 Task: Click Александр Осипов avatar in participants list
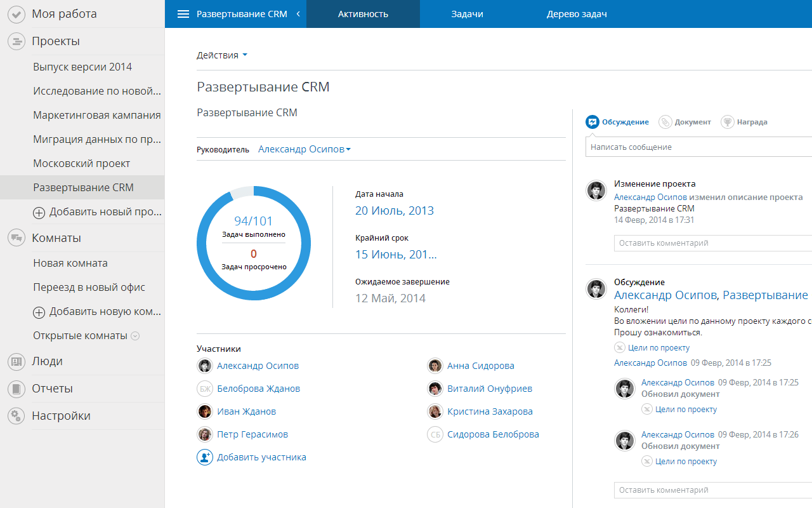click(205, 366)
